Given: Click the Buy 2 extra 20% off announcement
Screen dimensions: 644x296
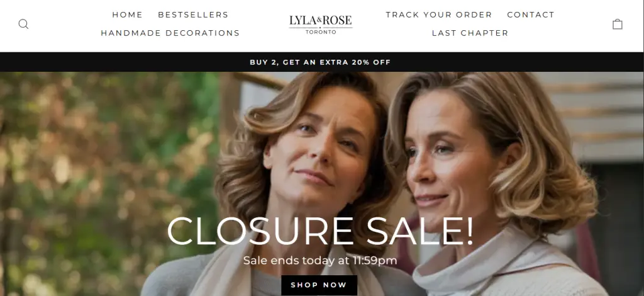Looking at the screenshot, I should click(x=320, y=62).
